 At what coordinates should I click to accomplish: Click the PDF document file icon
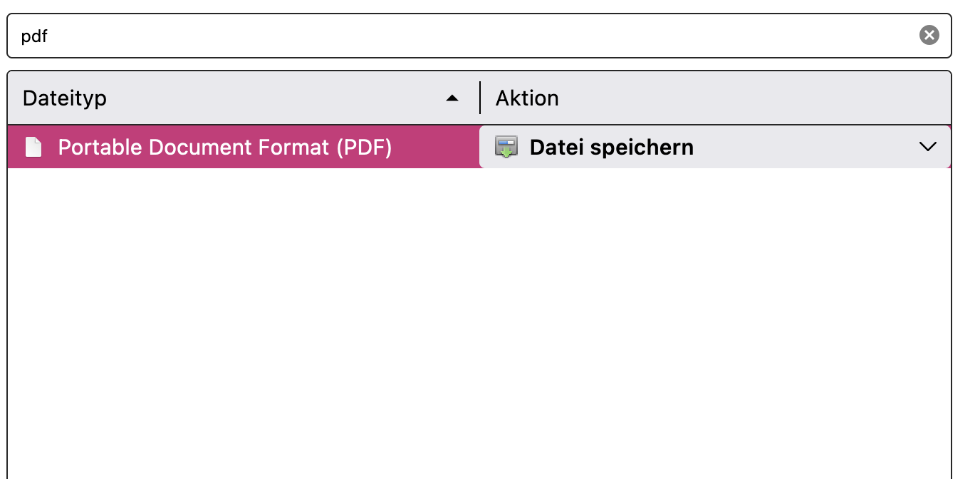coord(33,148)
